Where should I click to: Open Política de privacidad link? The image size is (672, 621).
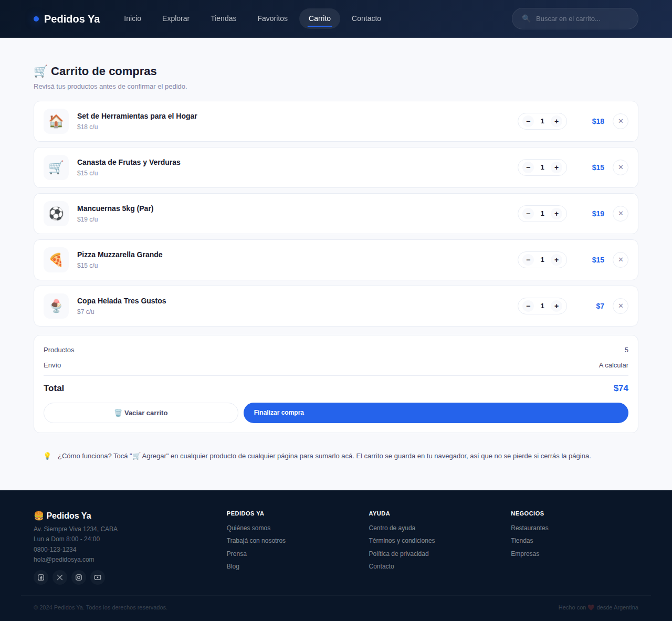[x=399, y=554]
